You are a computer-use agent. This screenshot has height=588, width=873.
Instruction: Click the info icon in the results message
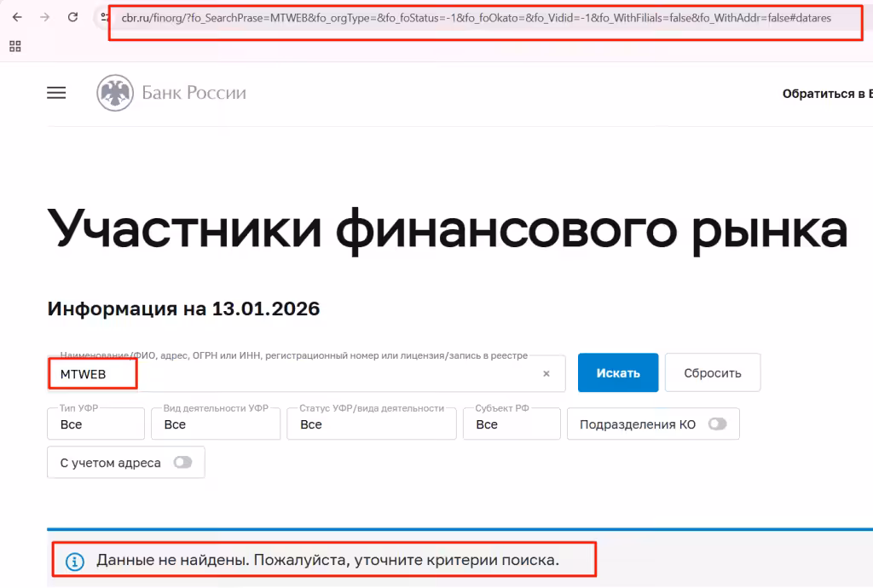point(75,562)
